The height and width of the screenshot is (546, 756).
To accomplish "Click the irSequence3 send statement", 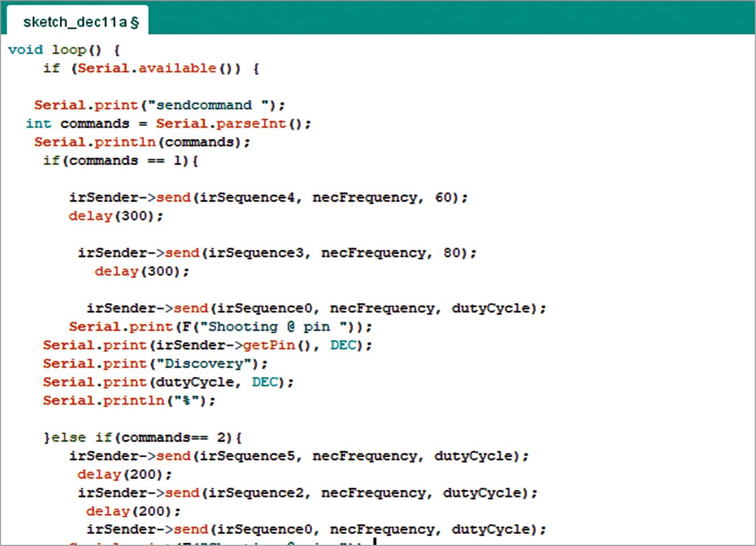I will (x=277, y=253).
